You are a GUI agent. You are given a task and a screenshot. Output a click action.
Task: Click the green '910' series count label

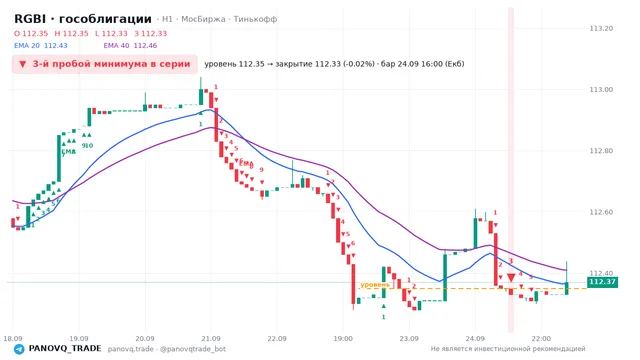(x=87, y=145)
